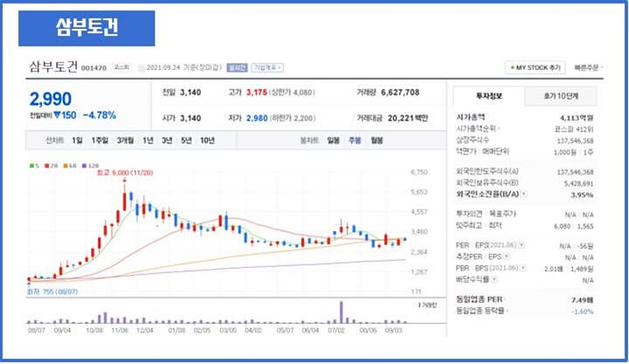Open the 호가10단계 tab
Viewport: 629px width, 364px height.
tap(561, 96)
